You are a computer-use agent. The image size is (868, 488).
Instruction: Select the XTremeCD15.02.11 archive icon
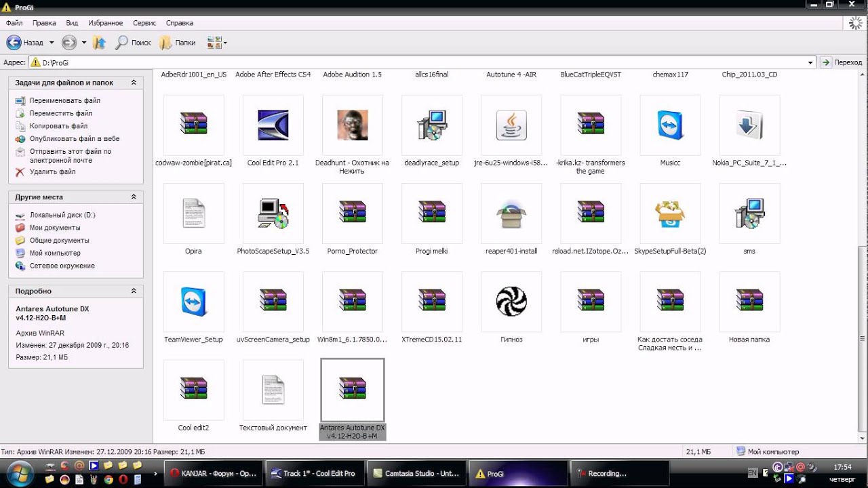[x=432, y=302]
